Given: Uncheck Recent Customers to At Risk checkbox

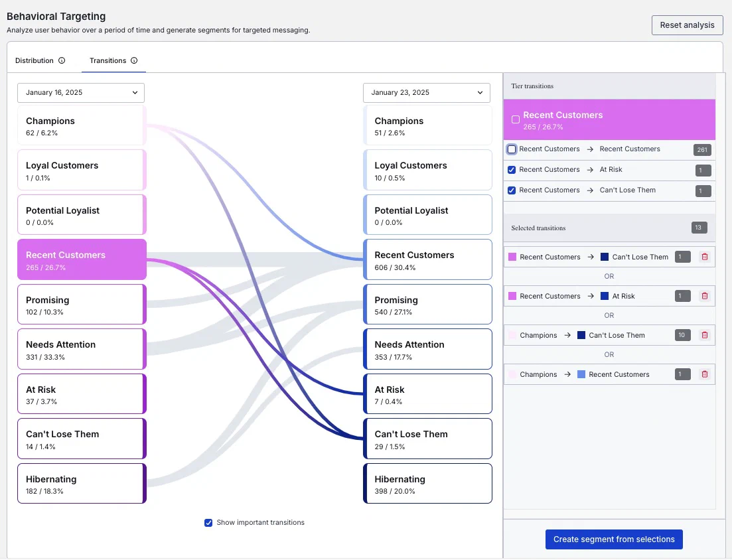Looking at the screenshot, I should click(x=512, y=170).
